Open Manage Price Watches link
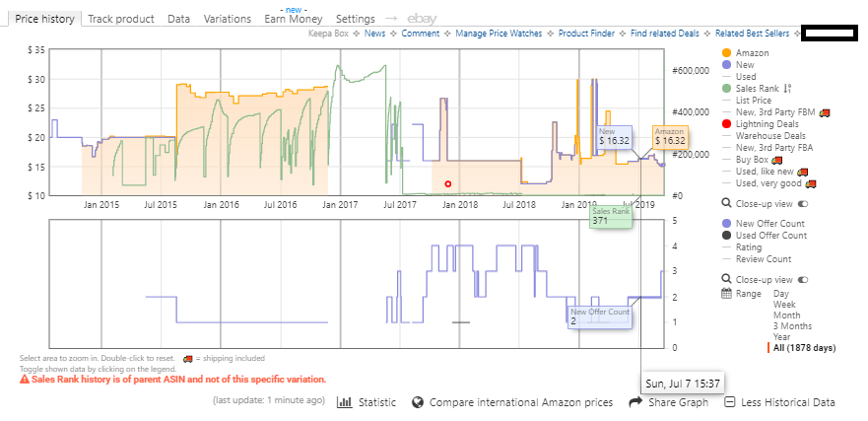Screen dimensions: 868x421 tap(499, 34)
